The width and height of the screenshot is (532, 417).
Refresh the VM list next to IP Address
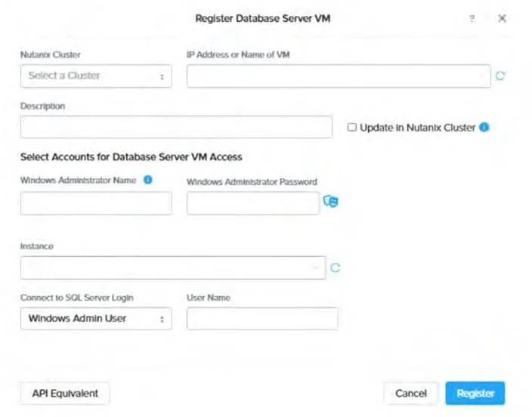pyautogui.click(x=500, y=76)
